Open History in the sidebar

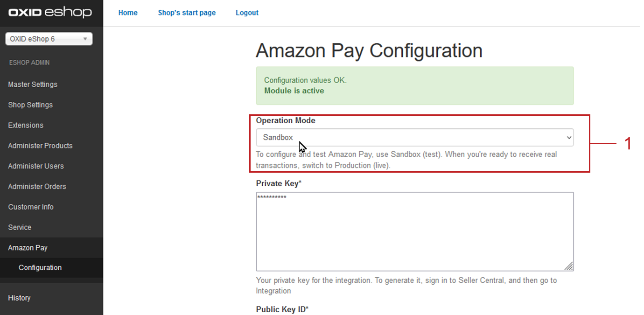[19, 298]
